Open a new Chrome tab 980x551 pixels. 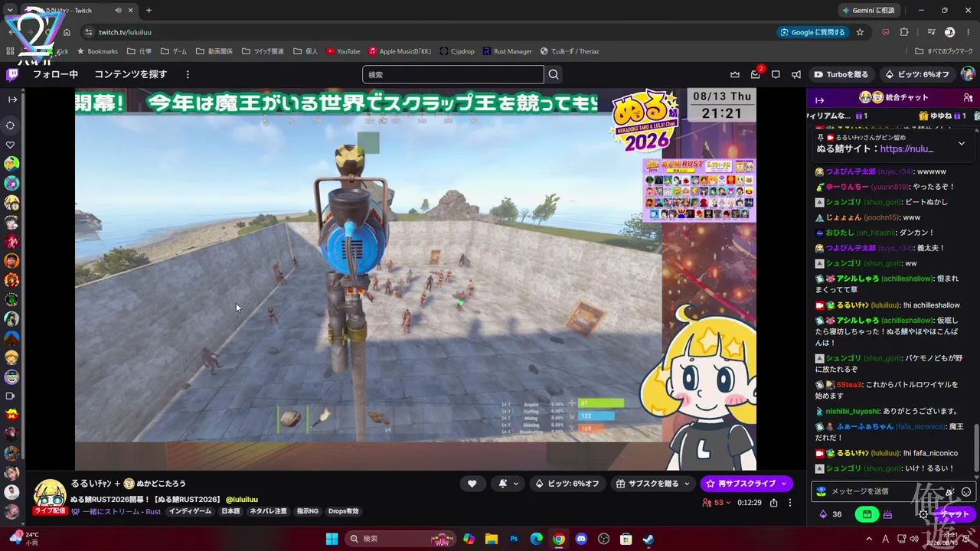(x=149, y=11)
